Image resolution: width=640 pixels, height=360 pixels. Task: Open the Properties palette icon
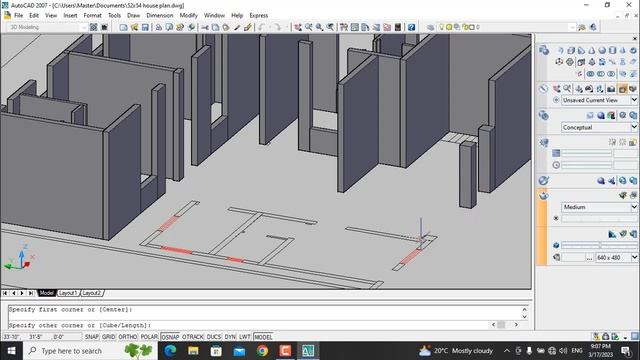click(x=344, y=27)
